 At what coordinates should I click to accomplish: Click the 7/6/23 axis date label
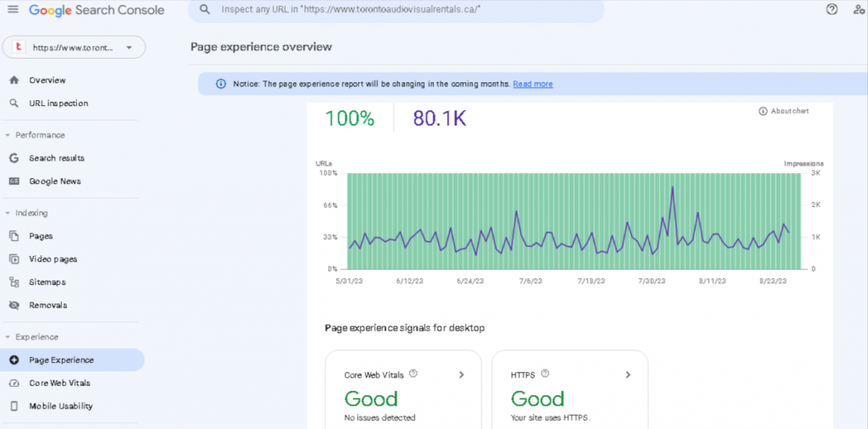pos(531,281)
